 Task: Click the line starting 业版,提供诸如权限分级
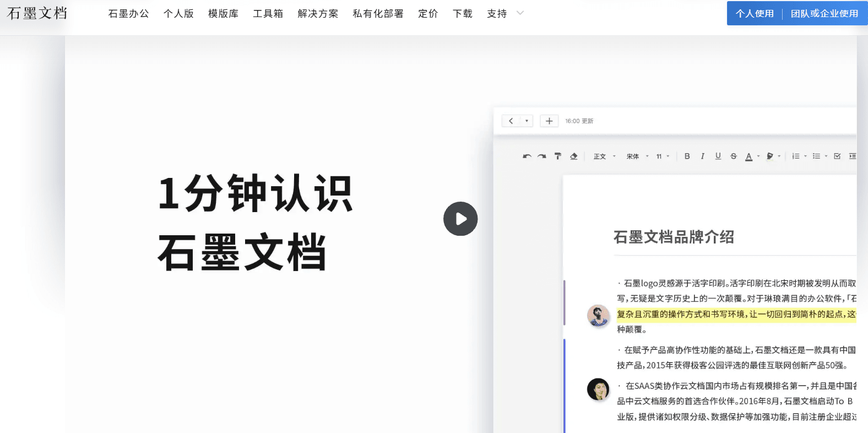point(737,416)
